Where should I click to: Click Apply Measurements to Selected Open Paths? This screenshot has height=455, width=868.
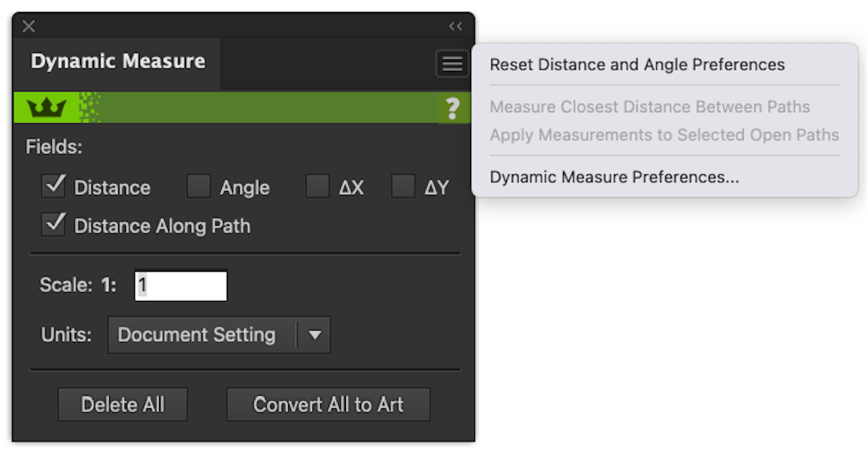click(x=665, y=135)
